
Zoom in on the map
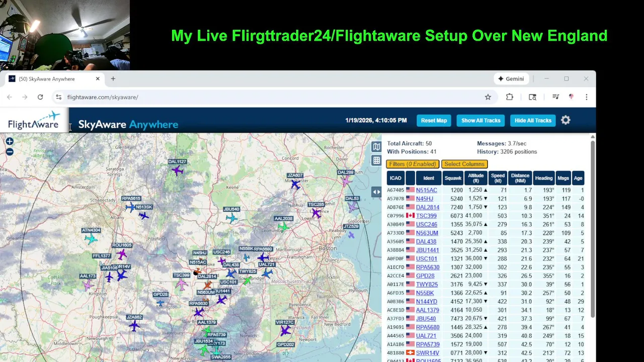coord(10,142)
